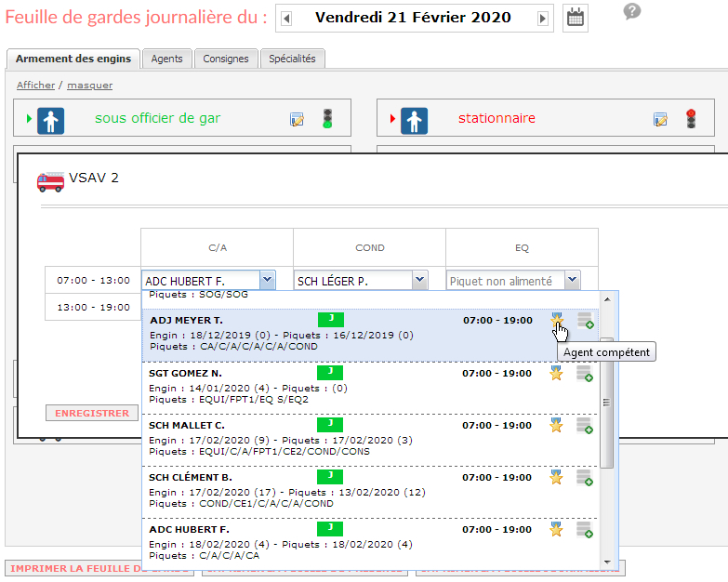
Task: Click person icon of stationnaire
Action: click(414, 121)
